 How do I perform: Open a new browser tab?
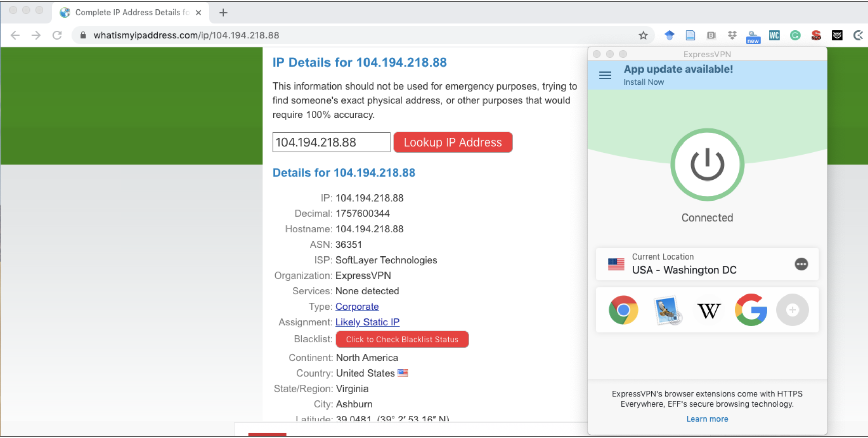223,13
